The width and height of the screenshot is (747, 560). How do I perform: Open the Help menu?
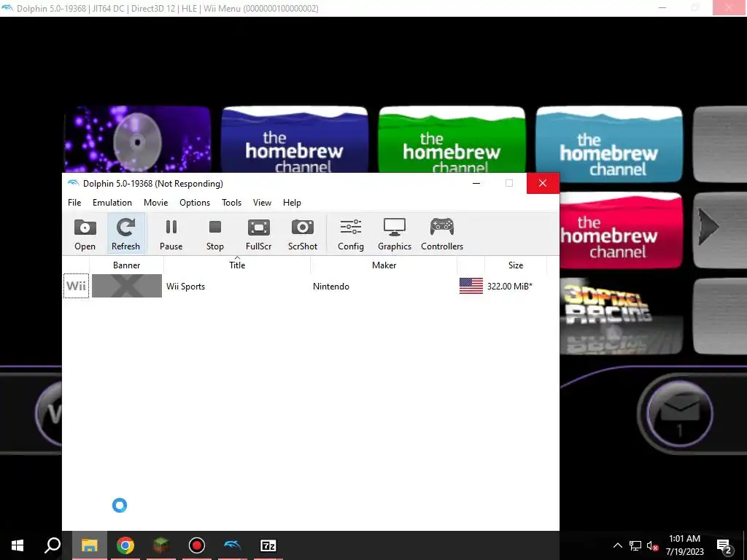292,203
